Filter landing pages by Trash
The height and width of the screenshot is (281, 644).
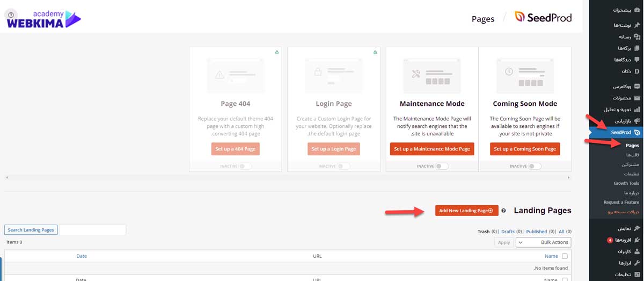[x=484, y=232]
